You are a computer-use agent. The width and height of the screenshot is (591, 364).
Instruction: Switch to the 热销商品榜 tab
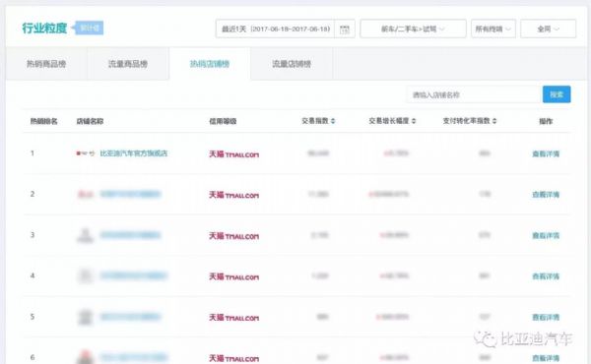tap(46, 64)
